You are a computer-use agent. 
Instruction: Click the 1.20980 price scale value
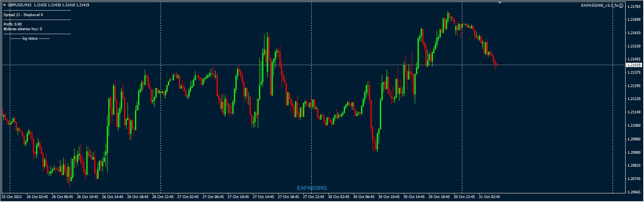tap(634, 139)
